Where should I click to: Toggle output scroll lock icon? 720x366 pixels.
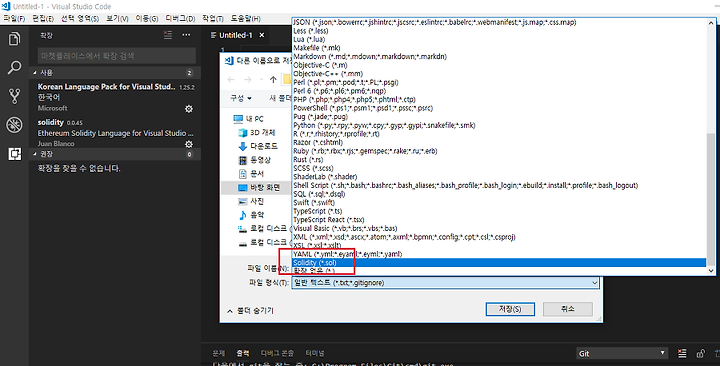700,353
